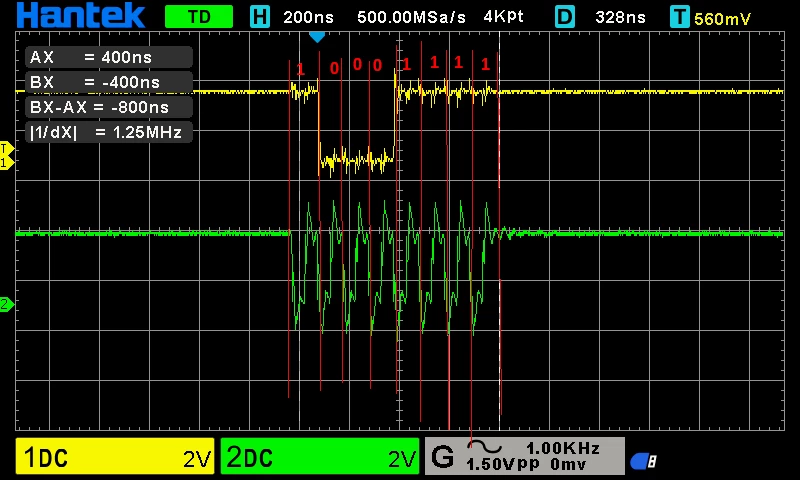The image size is (800, 480).
Task: Click the Hantek logo
Action: (x=81, y=16)
